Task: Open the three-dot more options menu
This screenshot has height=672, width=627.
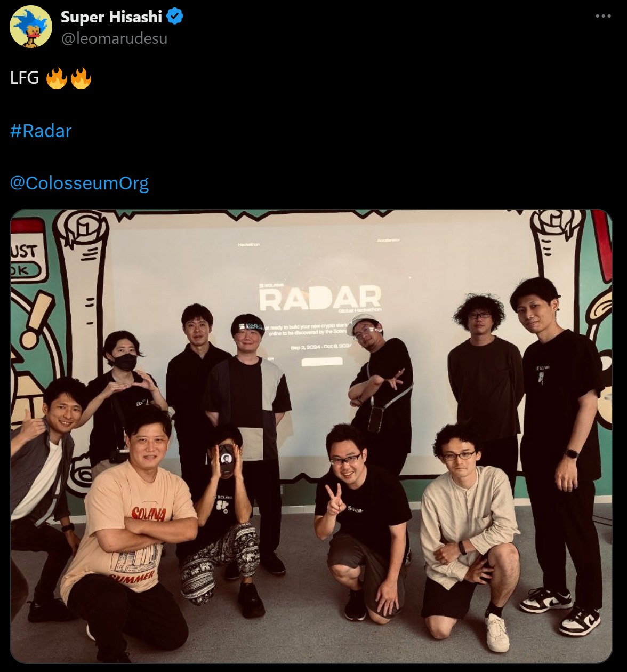Action: pos(603,16)
